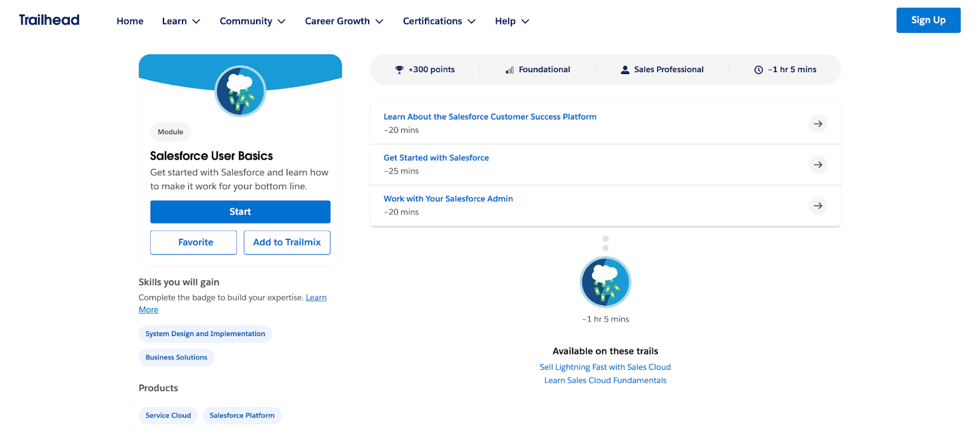980x439 pixels.
Task: Expand the Career Growth menu
Action: (x=344, y=21)
